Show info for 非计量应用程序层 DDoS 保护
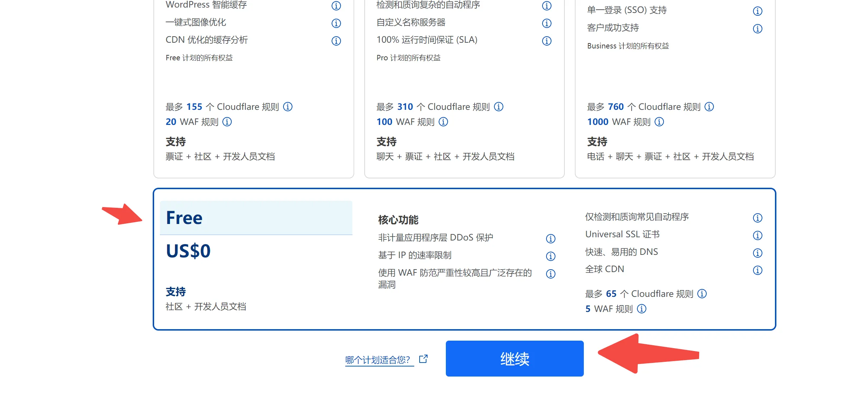This screenshot has height=397, width=868. (x=550, y=239)
